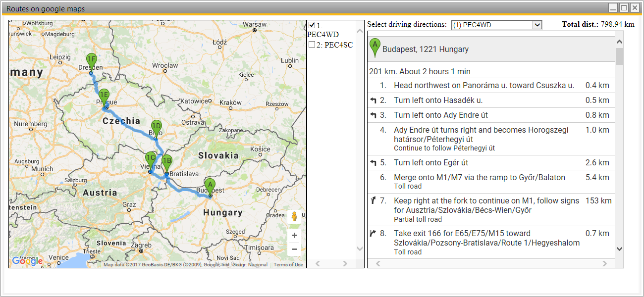Zoom in the map with plus button

294,236
